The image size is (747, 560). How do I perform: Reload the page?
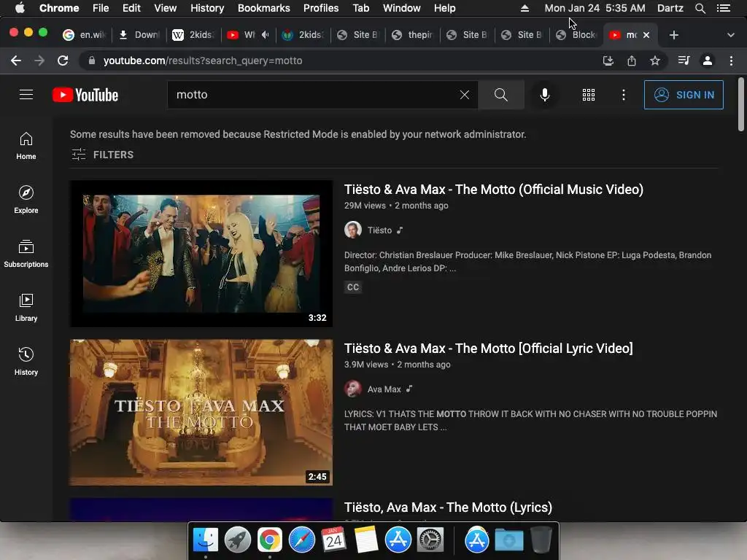click(63, 61)
